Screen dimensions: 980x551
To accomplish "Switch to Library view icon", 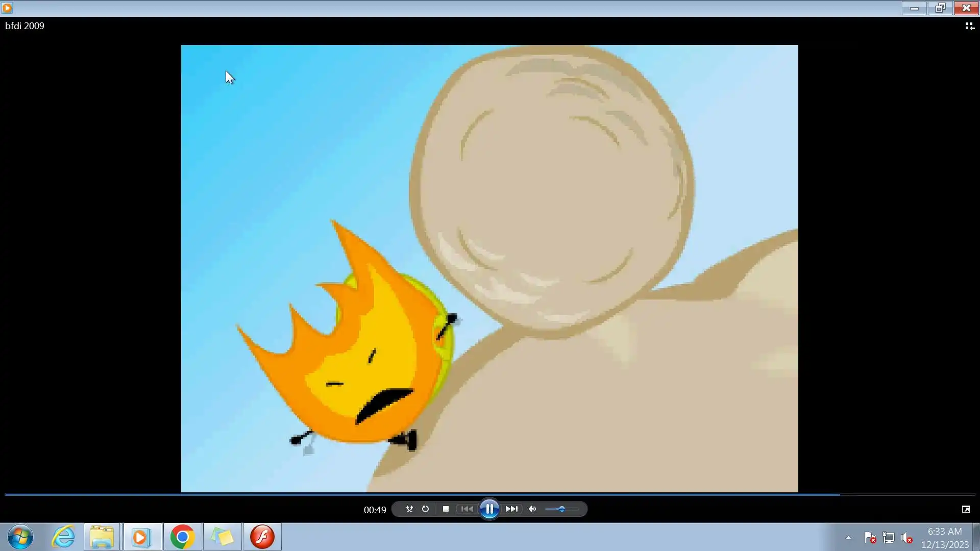I will (969, 26).
